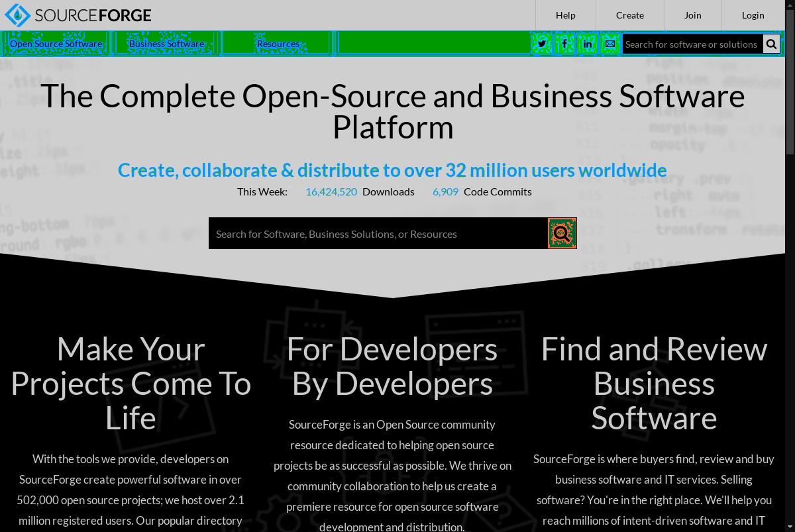The height and width of the screenshot is (532, 795).
Task: Focus the 'Search for software or solutions' field
Action: pos(692,44)
